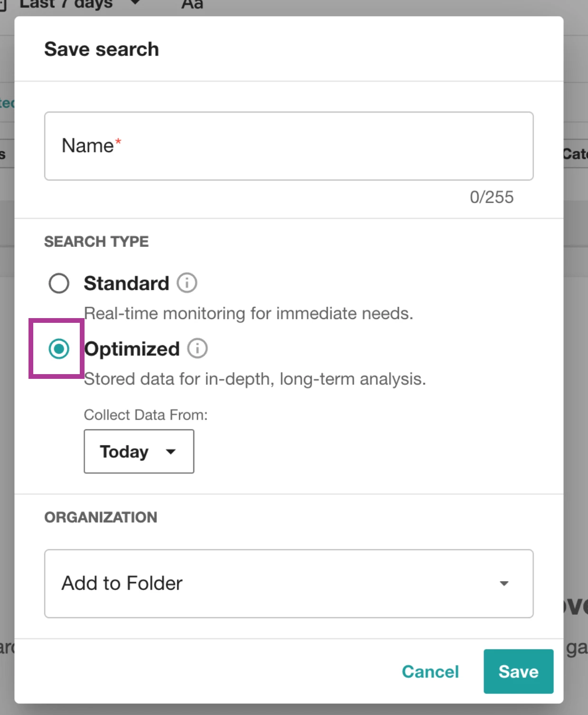Click the Optimized label text

pyautogui.click(x=132, y=349)
